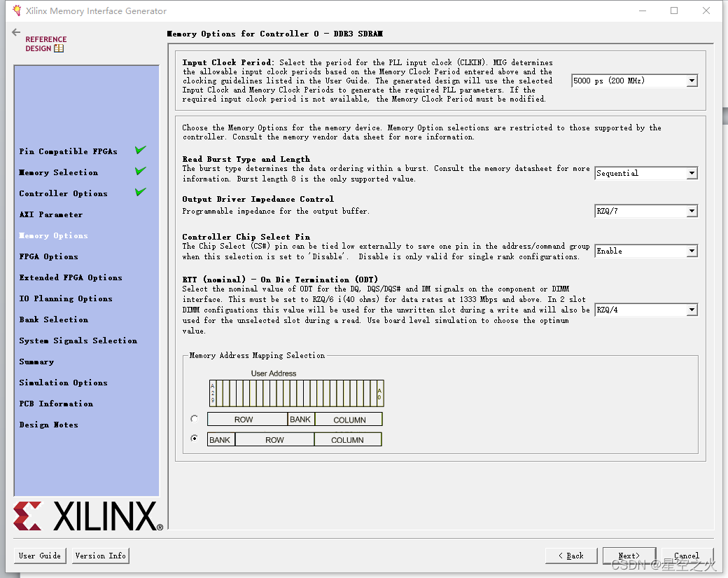Go to Memory Options step
Image resolution: width=728 pixels, height=578 pixels.
53,235
